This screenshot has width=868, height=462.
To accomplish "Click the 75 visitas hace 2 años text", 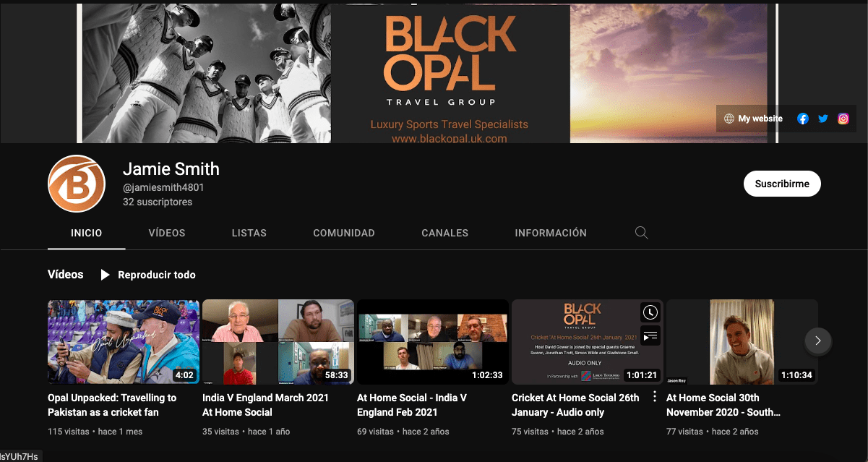I will click(558, 432).
